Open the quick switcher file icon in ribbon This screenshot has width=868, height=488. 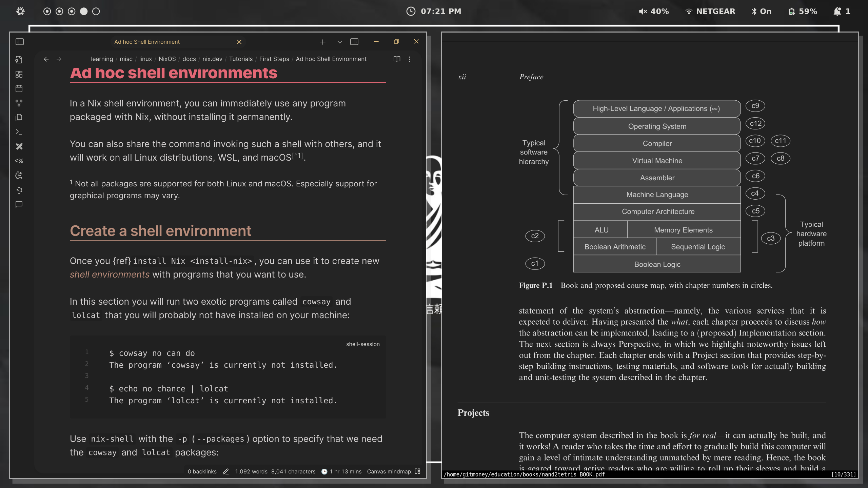pos(19,60)
